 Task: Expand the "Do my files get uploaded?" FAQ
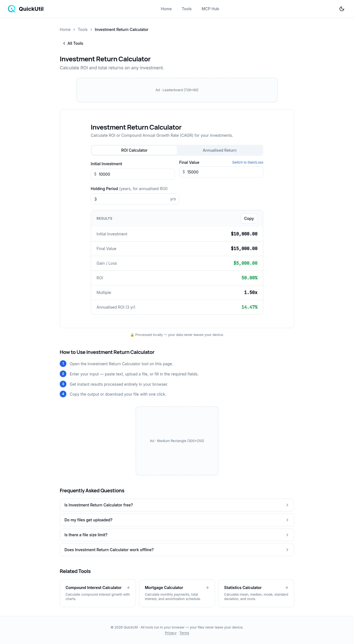point(177,520)
